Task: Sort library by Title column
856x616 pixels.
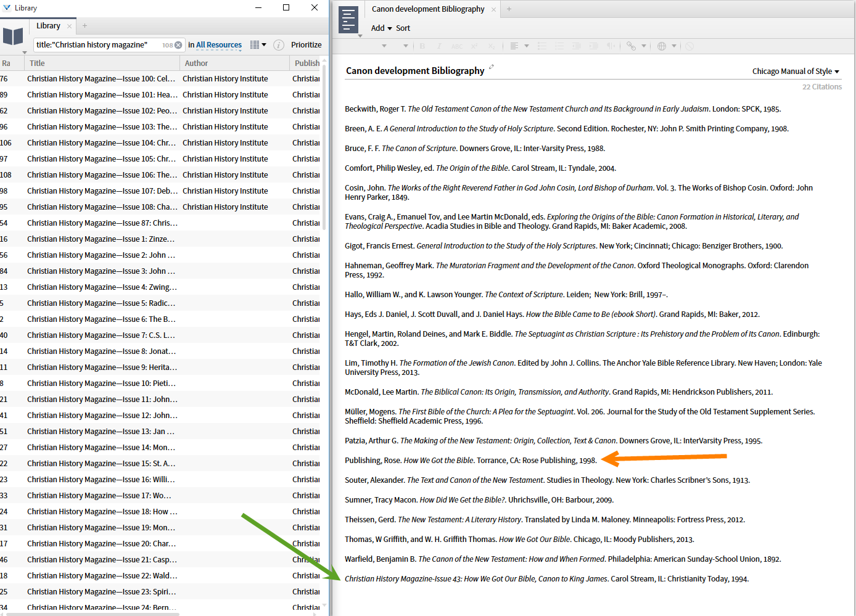Action: [x=102, y=64]
